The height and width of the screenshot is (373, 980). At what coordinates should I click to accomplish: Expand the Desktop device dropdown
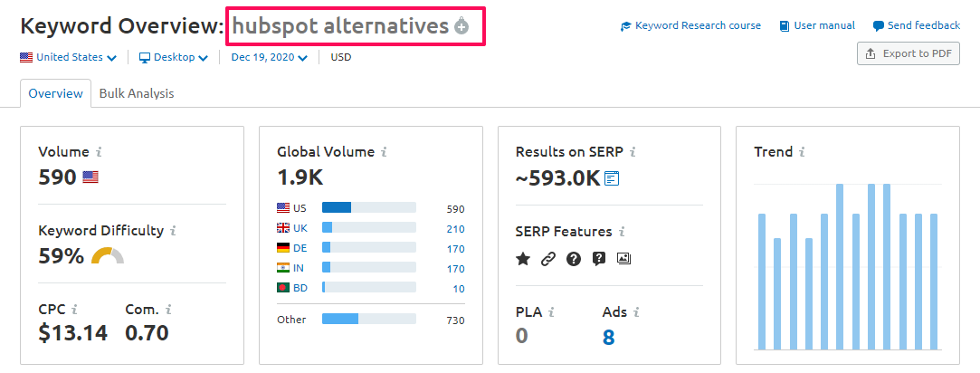click(x=174, y=57)
